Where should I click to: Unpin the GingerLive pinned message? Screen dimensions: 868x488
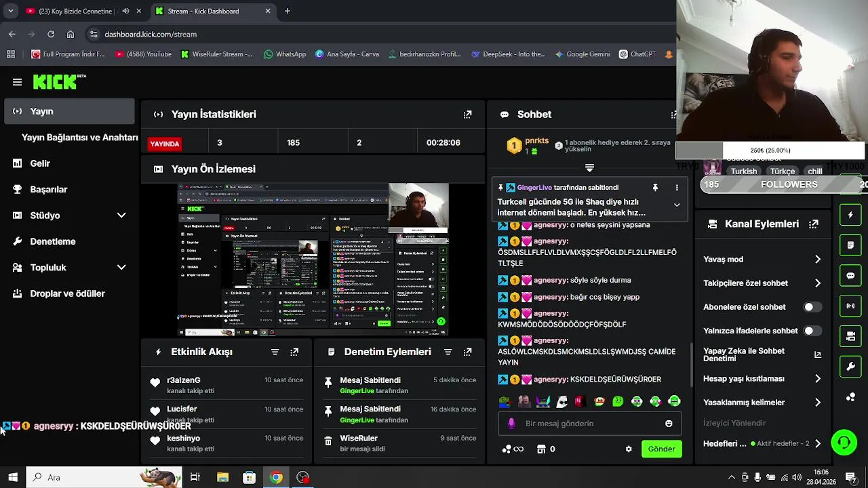pos(655,188)
